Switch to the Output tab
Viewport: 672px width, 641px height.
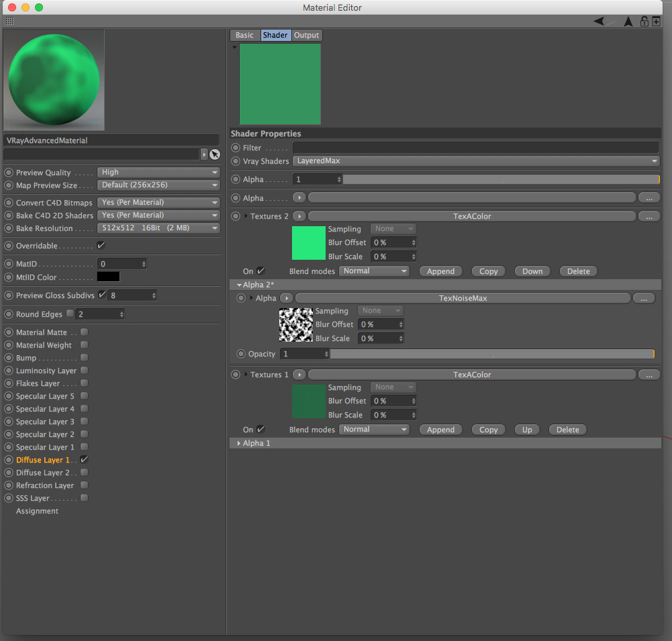(x=306, y=35)
